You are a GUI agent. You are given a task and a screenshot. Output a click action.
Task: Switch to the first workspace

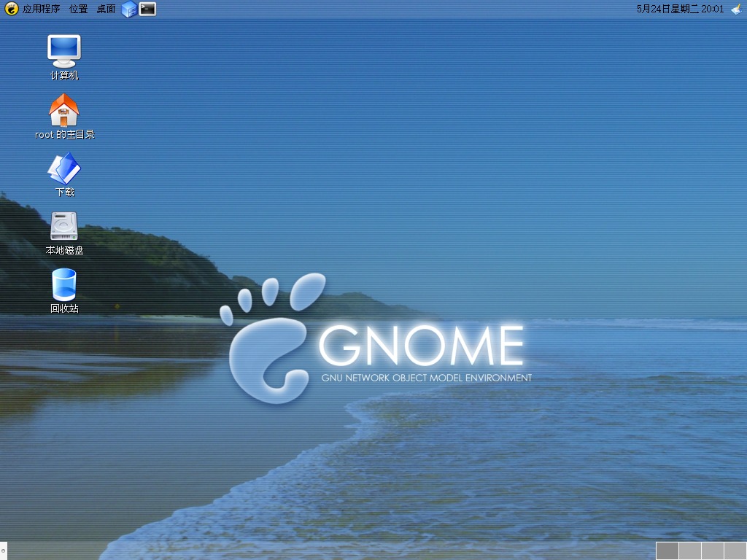tap(667, 551)
